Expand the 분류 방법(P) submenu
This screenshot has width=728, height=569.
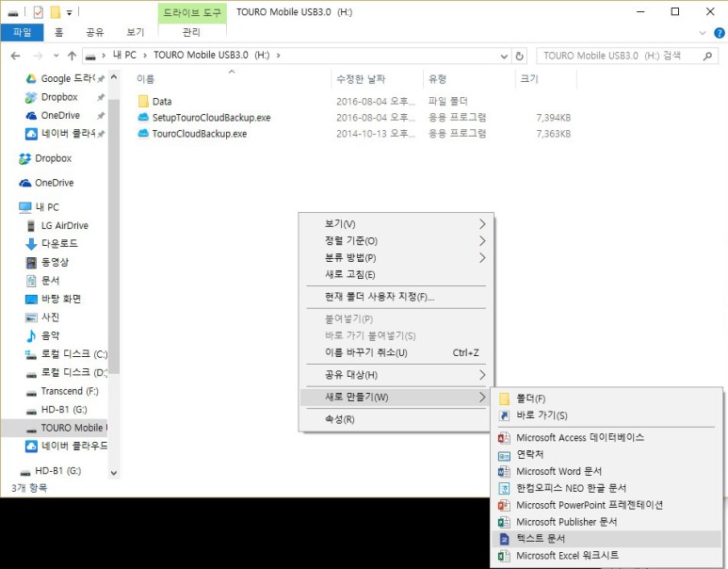(x=482, y=258)
